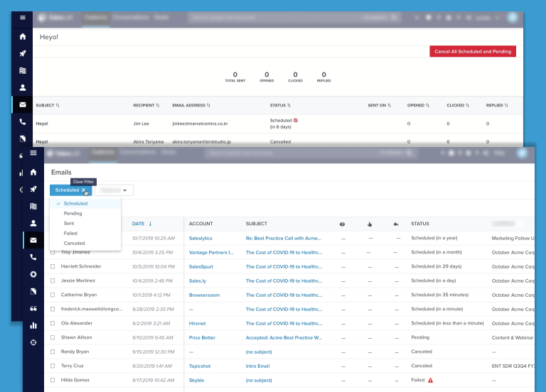
Task: Click Cancel All Scheduled and Pending button
Action: click(473, 51)
